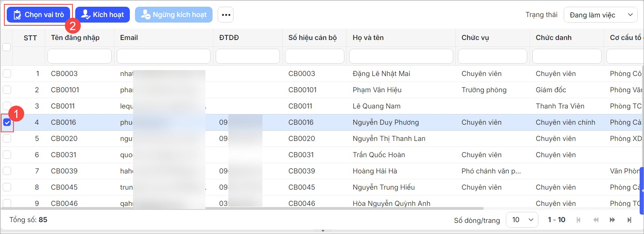The height and width of the screenshot is (234, 644).
Task: Sort by the Chức vụ column header
Action: [x=475, y=38]
